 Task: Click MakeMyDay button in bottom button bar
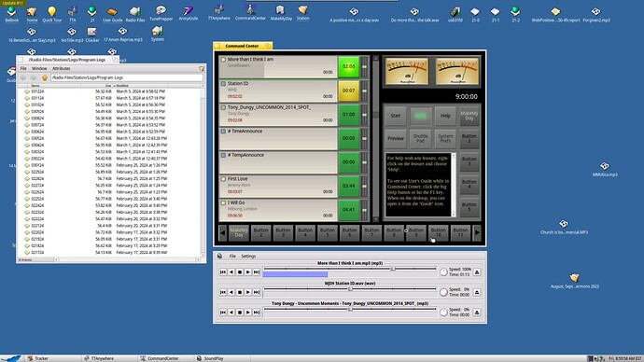(239, 232)
